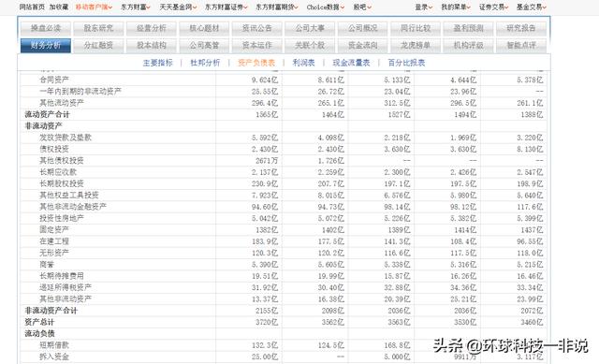Expand 东方财富 top navigation dropdown
Image resolution: width=599 pixels, height=364 pixels.
click(x=136, y=7)
